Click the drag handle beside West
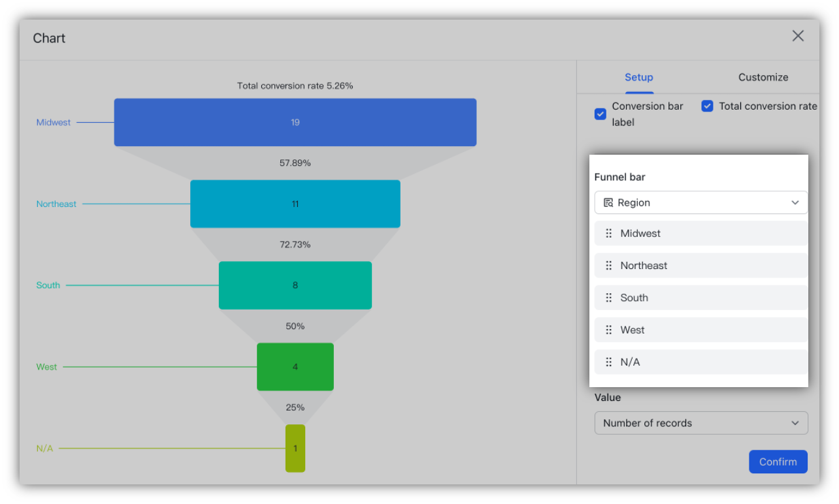This screenshot has height=504, width=839. coord(608,330)
